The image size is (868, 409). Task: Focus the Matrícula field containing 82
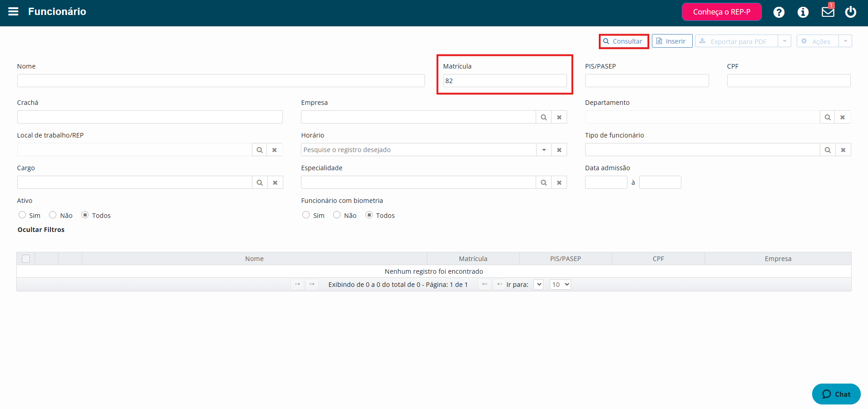[x=505, y=81]
